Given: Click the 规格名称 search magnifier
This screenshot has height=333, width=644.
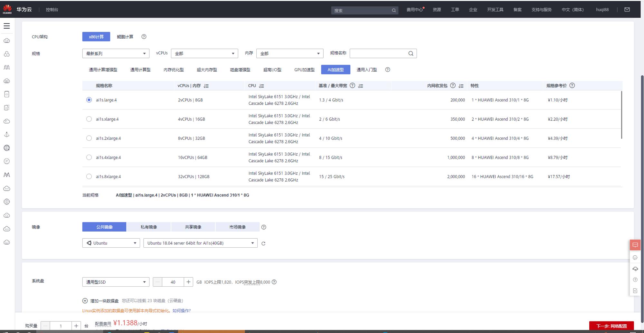Looking at the screenshot, I should [411, 53].
